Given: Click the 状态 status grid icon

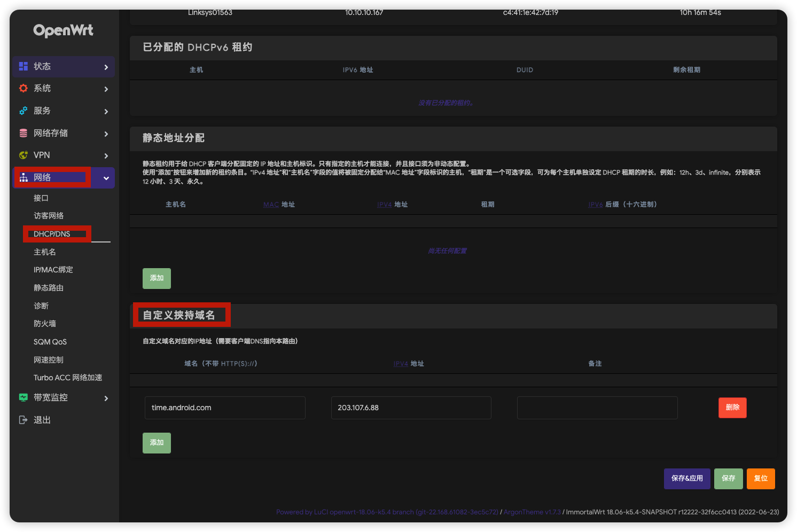Looking at the screenshot, I should click(24, 66).
